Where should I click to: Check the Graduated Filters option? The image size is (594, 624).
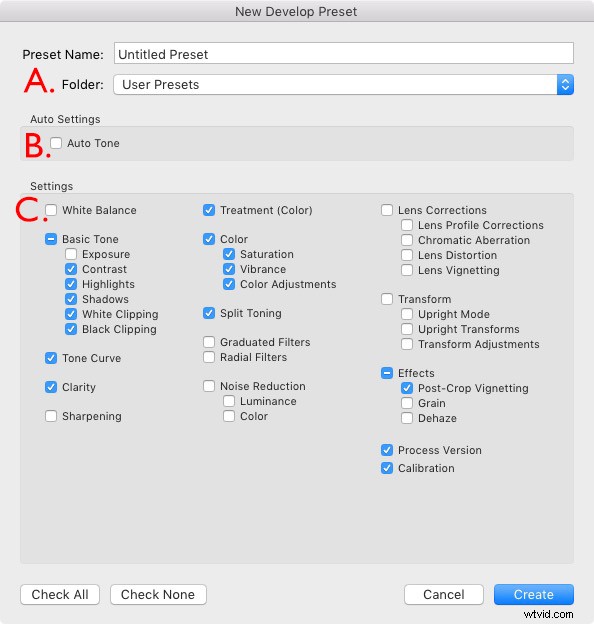coord(209,342)
